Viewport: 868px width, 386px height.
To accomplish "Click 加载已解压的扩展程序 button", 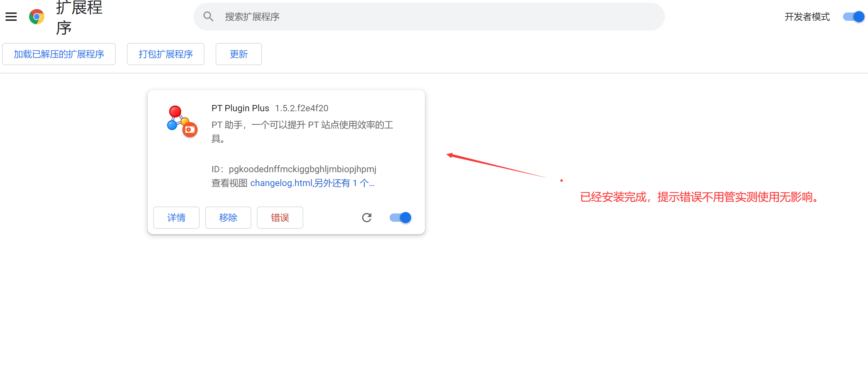I will [x=59, y=54].
